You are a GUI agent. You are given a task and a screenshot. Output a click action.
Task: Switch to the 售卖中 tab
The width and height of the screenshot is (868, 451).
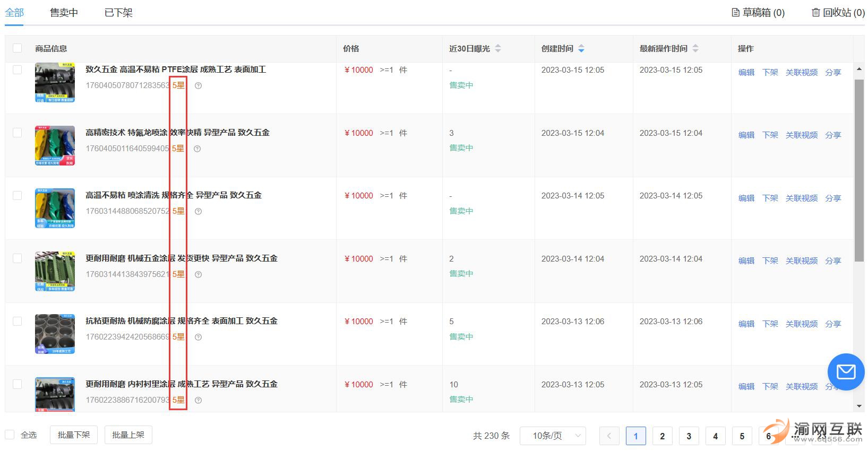(64, 13)
